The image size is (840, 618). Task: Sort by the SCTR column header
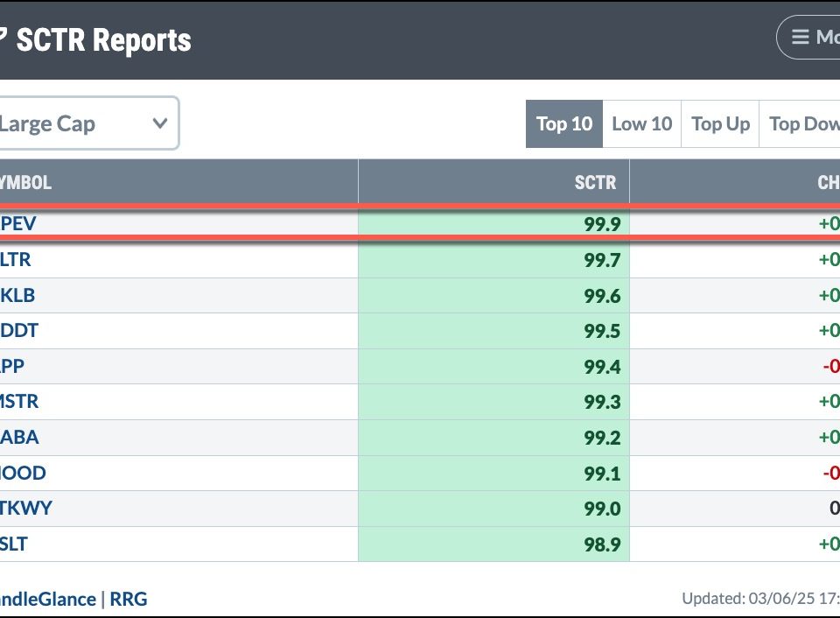[x=595, y=182]
